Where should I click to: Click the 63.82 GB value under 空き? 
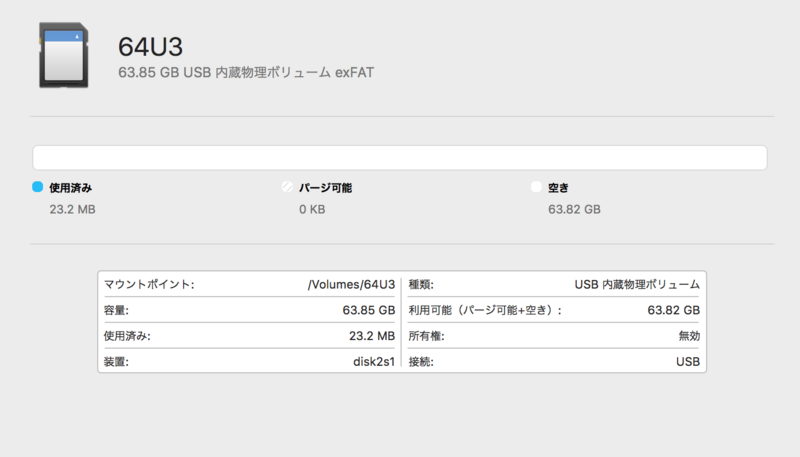[x=574, y=210]
